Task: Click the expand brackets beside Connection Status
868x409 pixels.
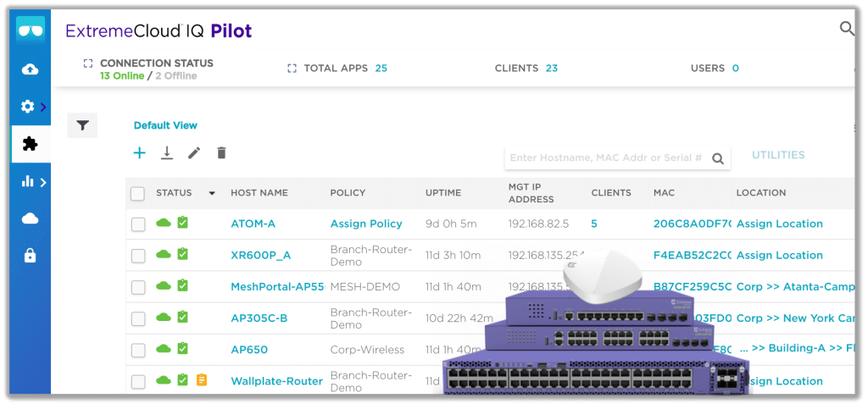Action: (88, 63)
